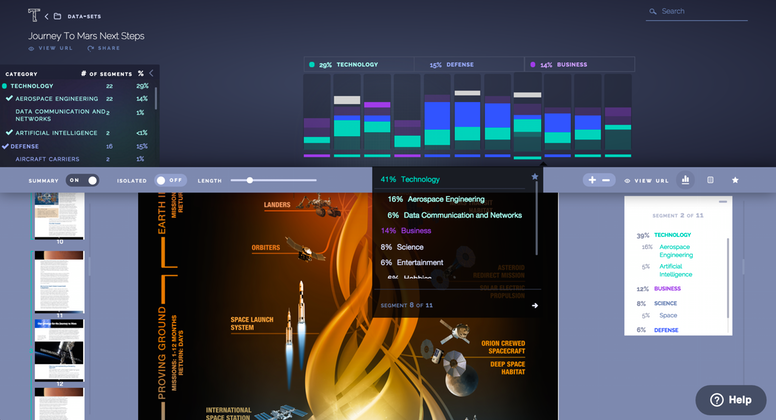Sort by the % column header

click(141, 73)
